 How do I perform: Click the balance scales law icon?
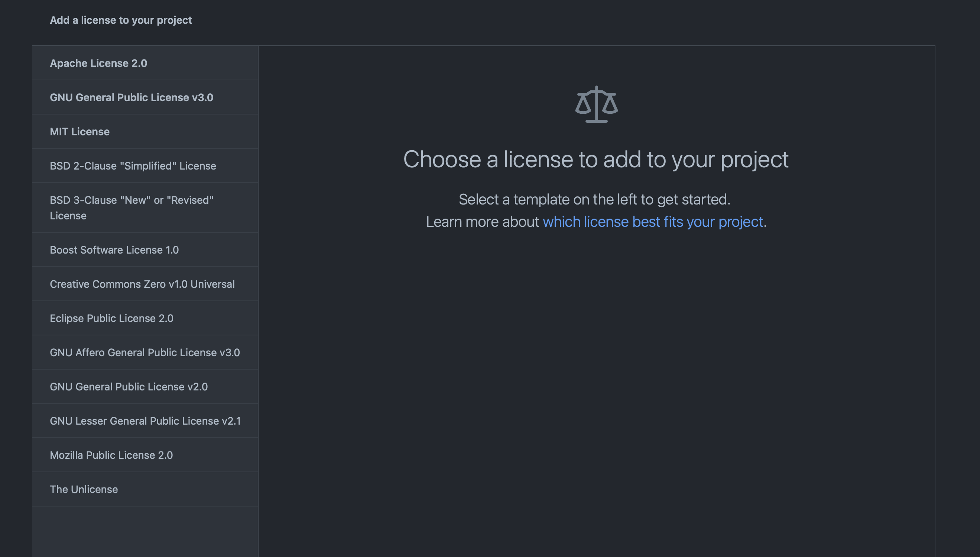click(596, 104)
